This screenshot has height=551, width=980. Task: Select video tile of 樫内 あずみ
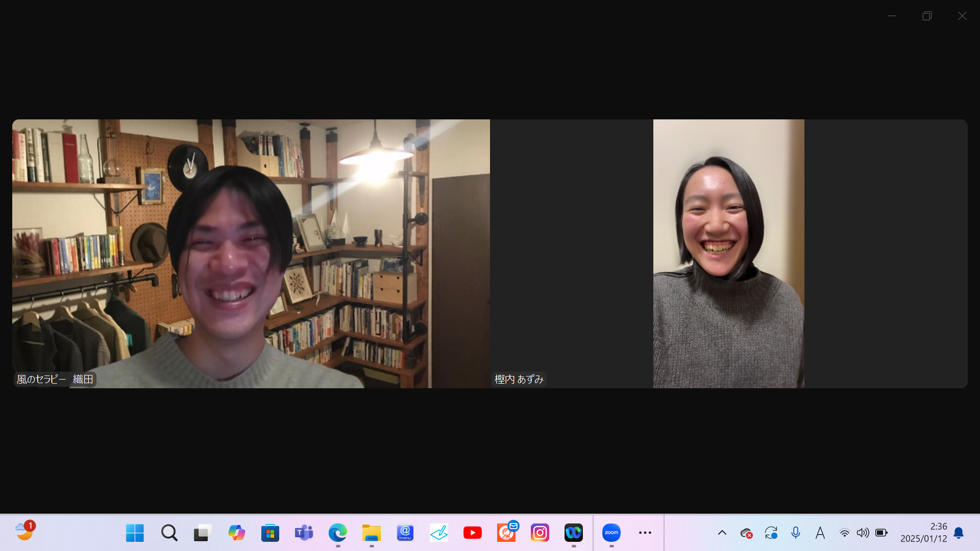pyautogui.click(x=728, y=254)
